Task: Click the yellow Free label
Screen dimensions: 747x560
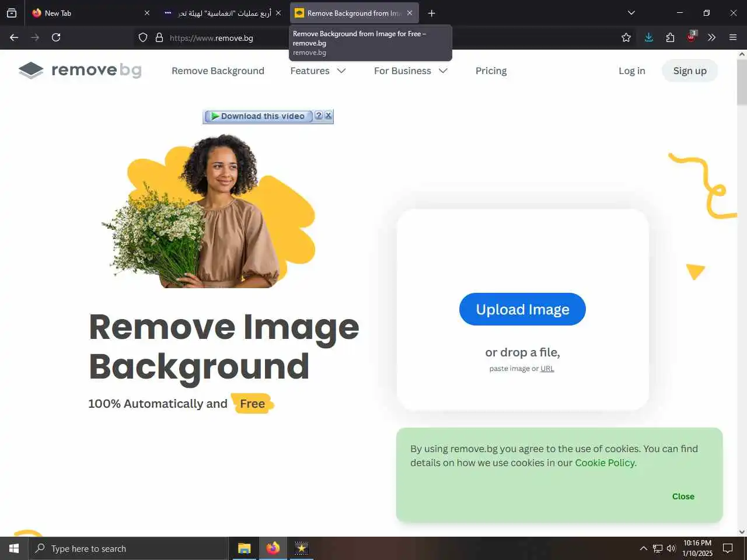Action: click(x=253, y=404)
